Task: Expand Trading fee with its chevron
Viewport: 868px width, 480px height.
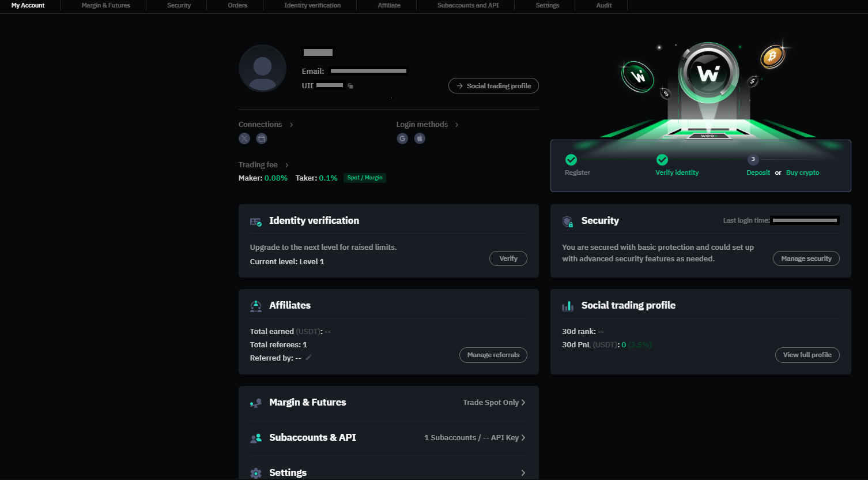Action: (x=286, y=165)
